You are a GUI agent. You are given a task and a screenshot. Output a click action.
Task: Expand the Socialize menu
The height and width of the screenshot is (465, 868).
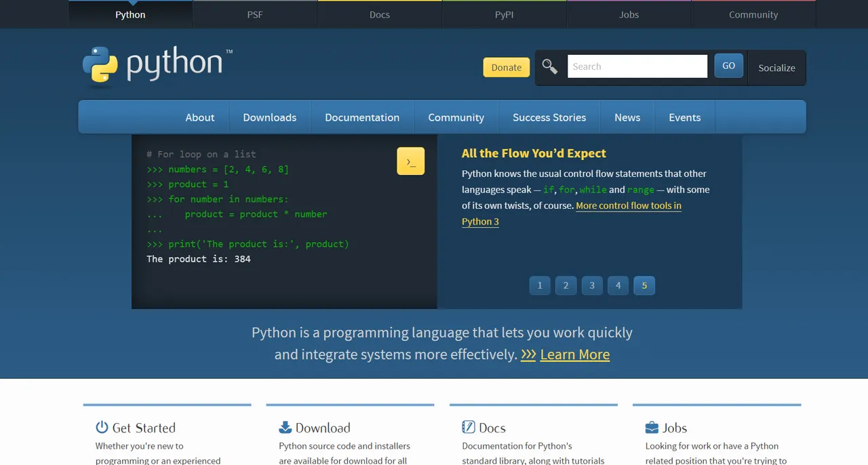click(777, 68)
